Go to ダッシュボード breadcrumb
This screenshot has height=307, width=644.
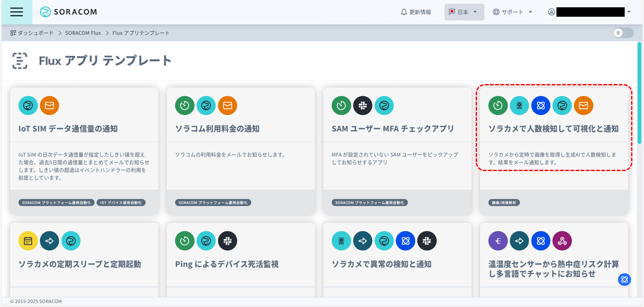click(32, 33)
